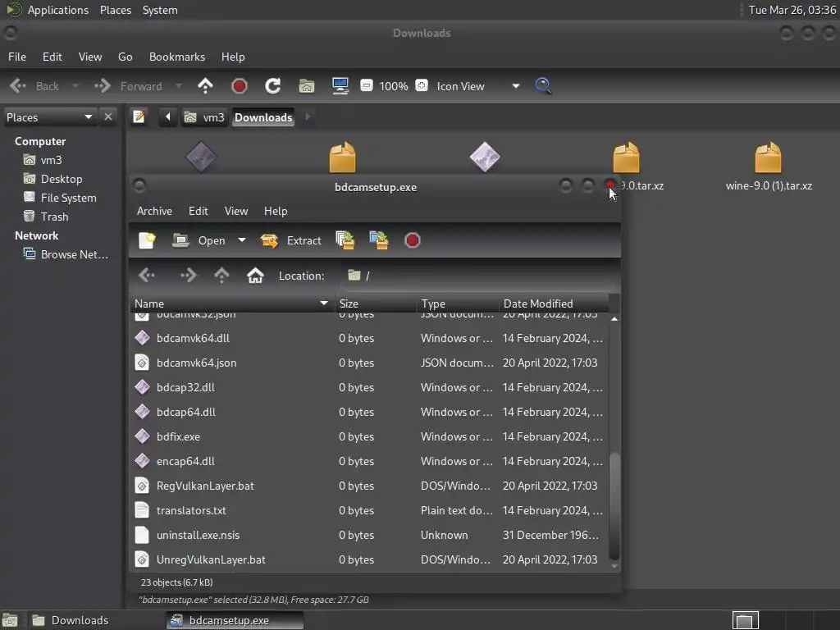Open the Archive menu
840x630 pixels.
[154, 211]
